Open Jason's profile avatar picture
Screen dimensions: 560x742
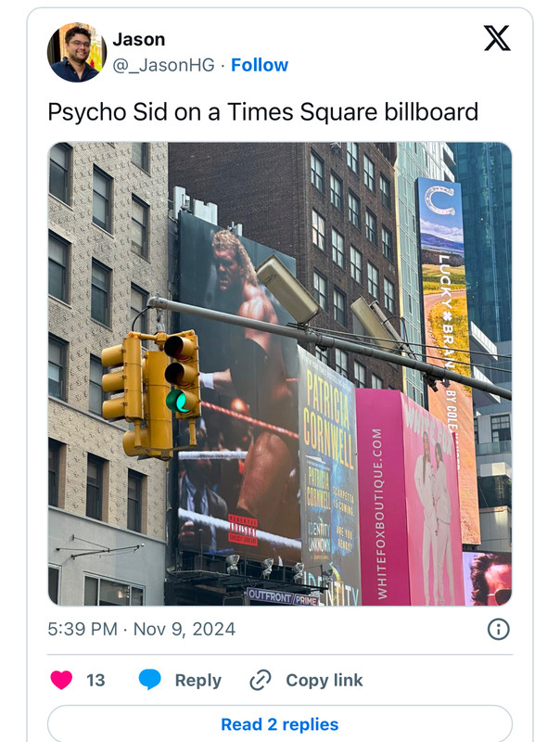[x=77, y=52]
